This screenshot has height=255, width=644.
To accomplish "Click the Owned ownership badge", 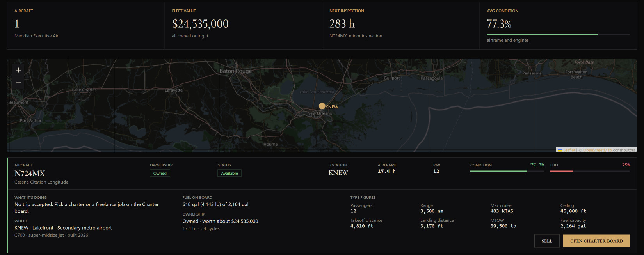I will pos(160,173).
